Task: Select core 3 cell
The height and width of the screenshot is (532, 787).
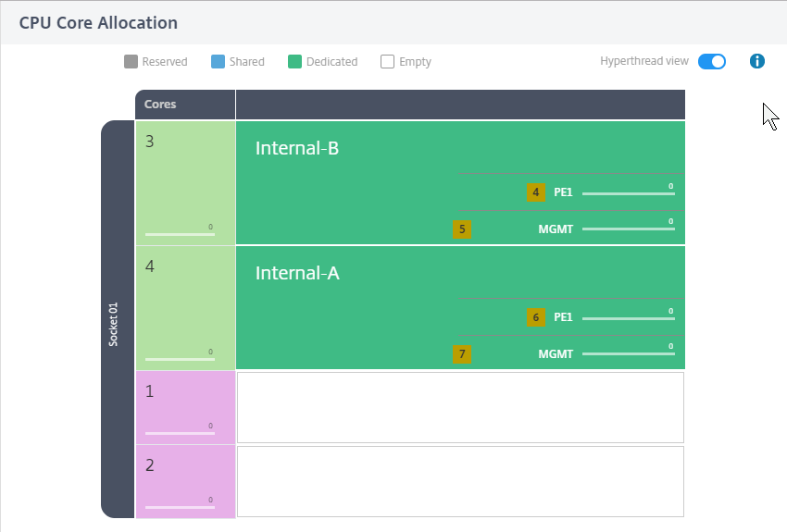Action: pos(186,183)
